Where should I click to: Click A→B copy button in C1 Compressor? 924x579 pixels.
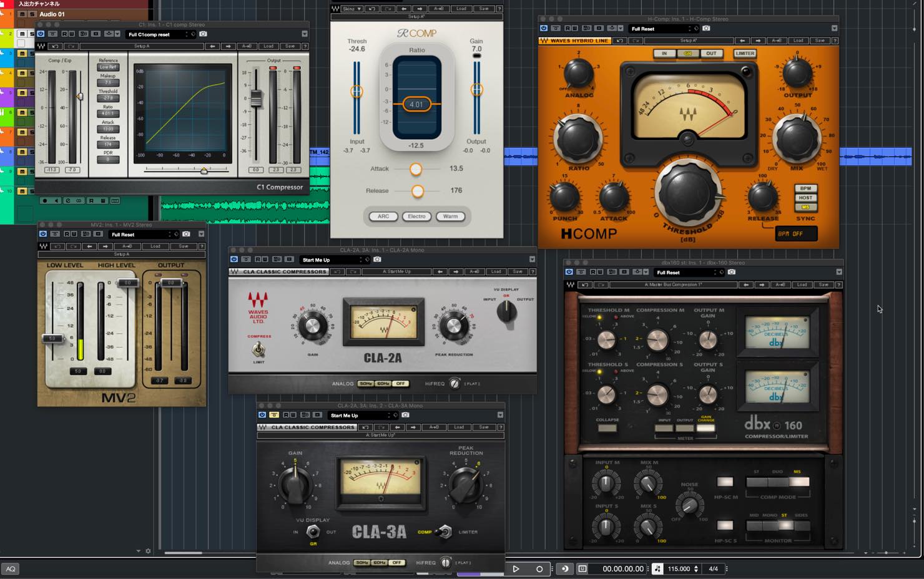coord(247,46)
